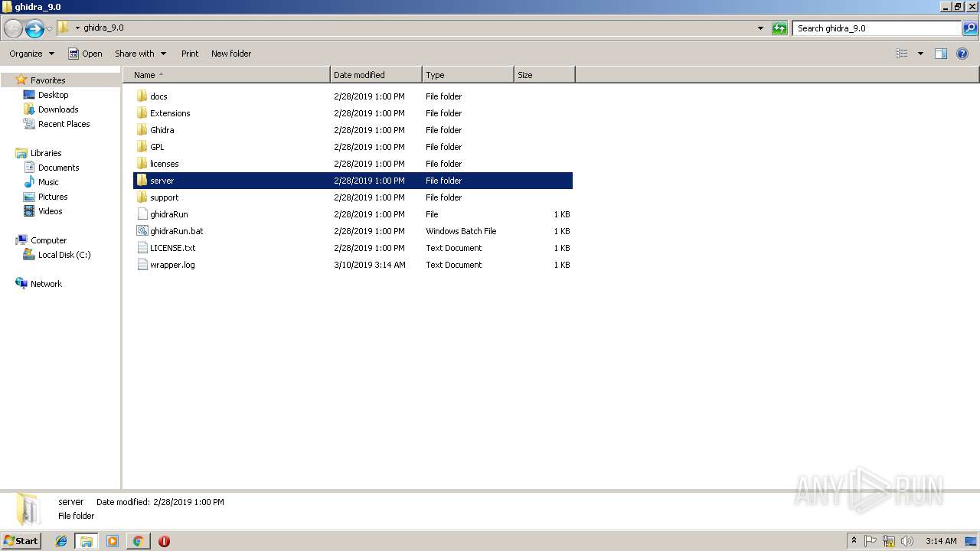Select the Videos library
This screenshot has width=980, height=551.
tap(50, 211)
